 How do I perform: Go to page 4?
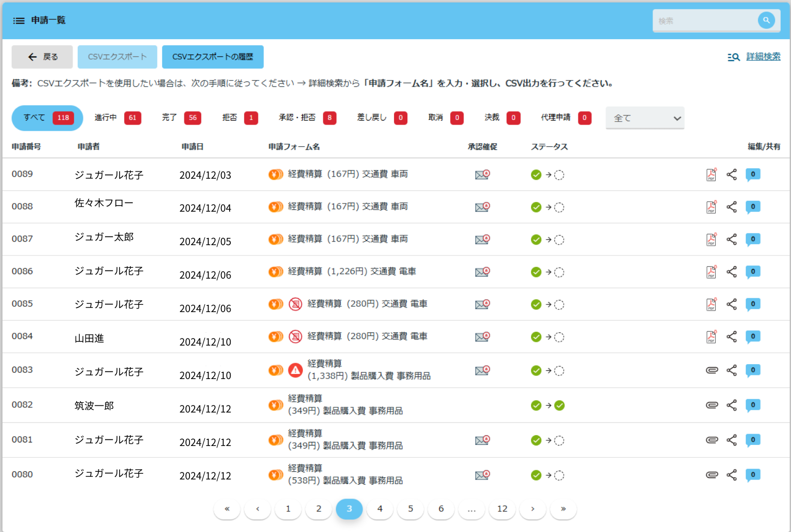point(380,509)
